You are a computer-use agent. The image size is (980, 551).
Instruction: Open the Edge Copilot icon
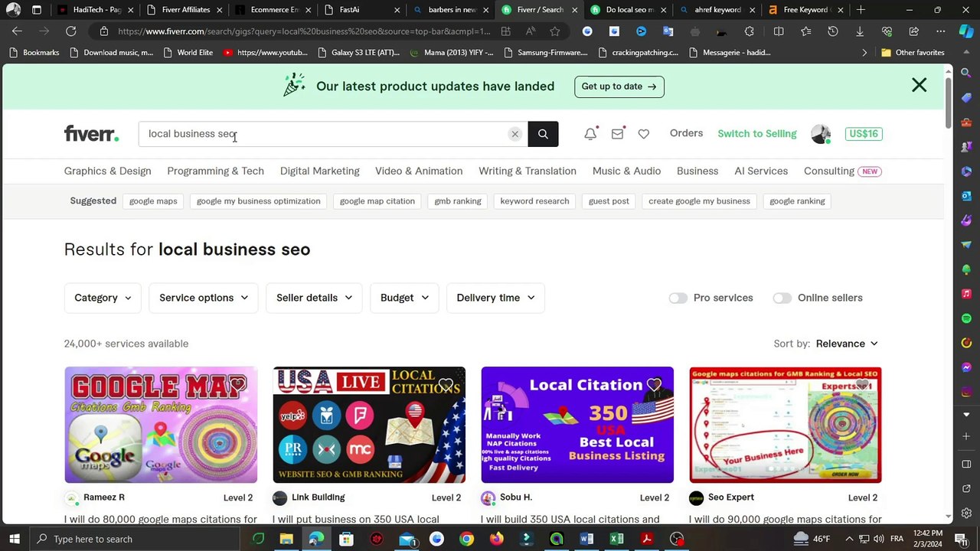pyautogui.click(x=966, y=31)
